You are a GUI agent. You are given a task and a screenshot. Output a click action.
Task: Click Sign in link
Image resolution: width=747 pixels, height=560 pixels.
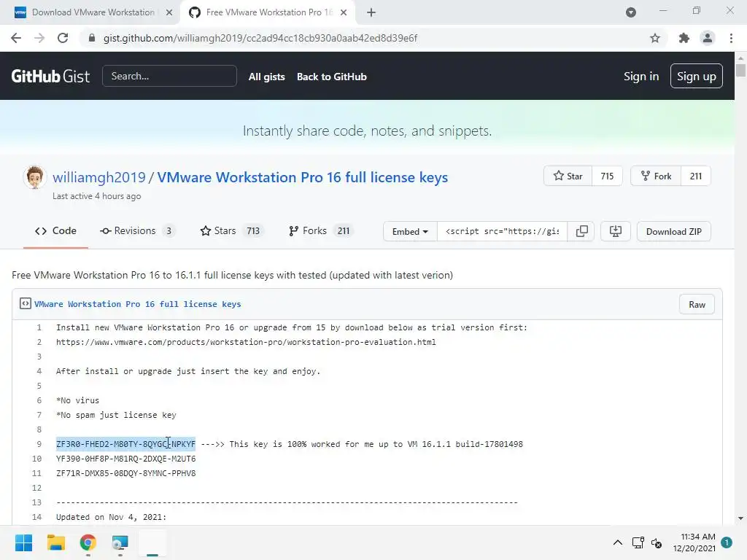(x=641, y=76)
